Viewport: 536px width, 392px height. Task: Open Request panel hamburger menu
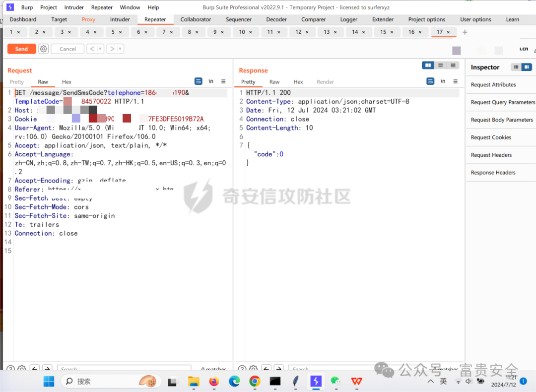[223, 81]
